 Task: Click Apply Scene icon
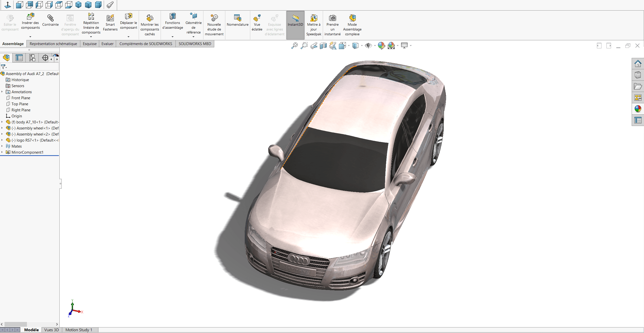tap(391, 46)
